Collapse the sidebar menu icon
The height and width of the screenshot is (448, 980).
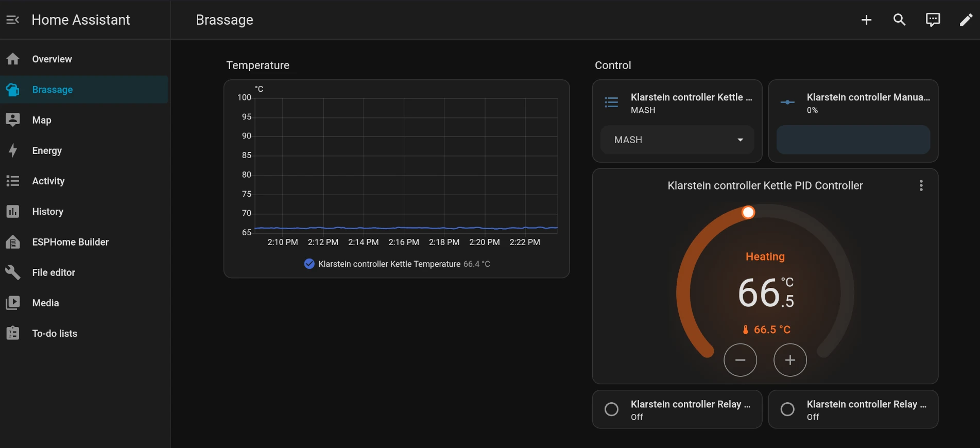point(13,20)
